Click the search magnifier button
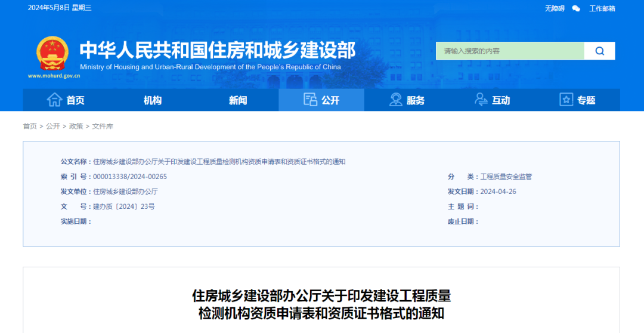Screen dimensions: 644x333 tap(599, 51)
